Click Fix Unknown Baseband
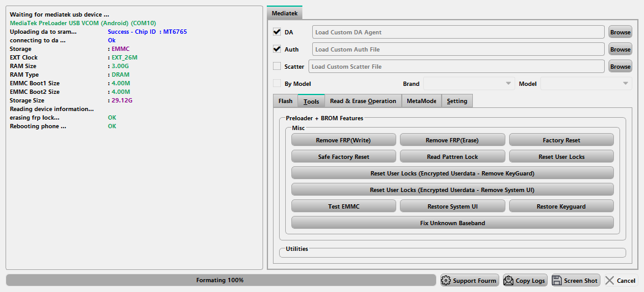Viewport: 644px width, 292px height. [x=453, y=223]
